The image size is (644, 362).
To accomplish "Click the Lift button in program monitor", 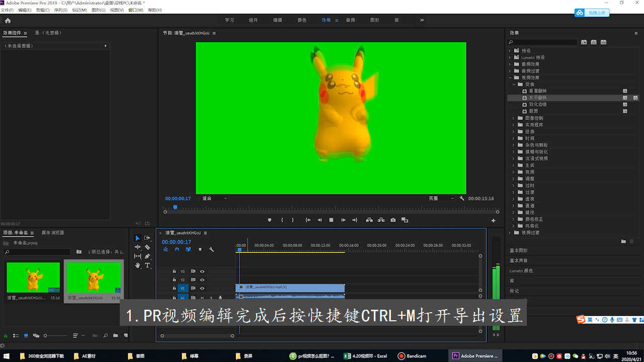I will [x=369, y=220].
